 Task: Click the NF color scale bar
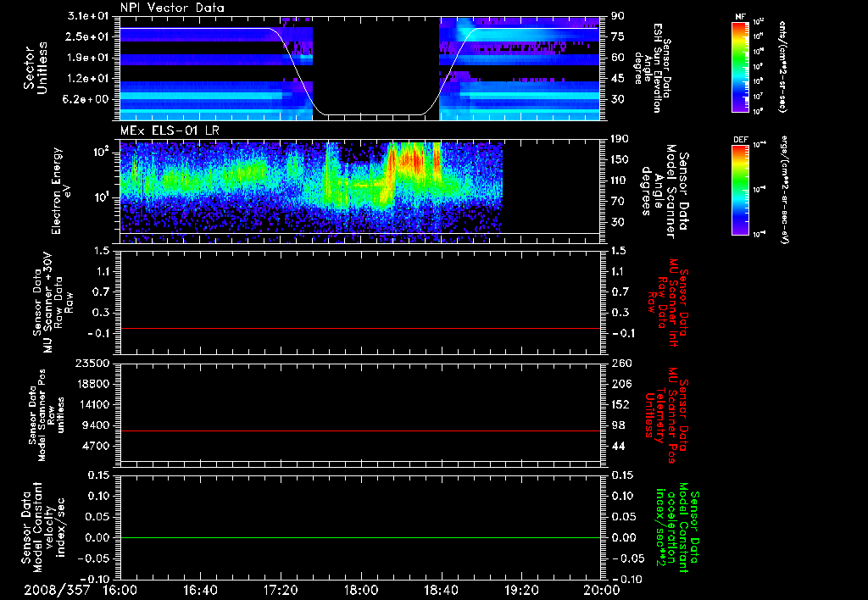(740, 67)
